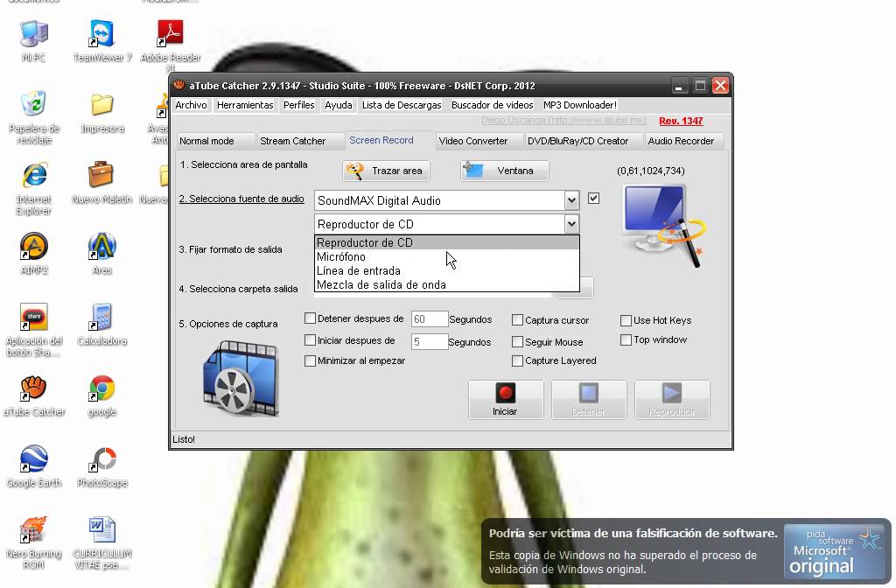Toggle checkbox beside SoundMAX Digital Audio
The height and width of the screenshot is (588, 896).
click(x=594, y=199)
